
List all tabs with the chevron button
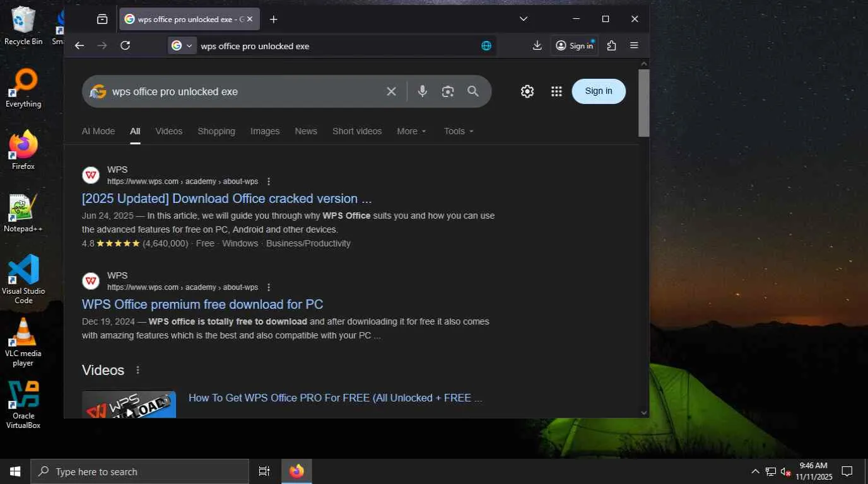(x=524, y=19)
